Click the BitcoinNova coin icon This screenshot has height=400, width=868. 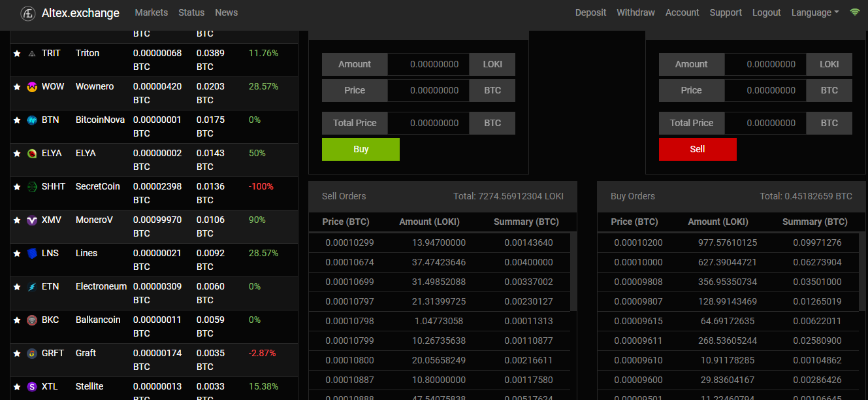(x=31, y=120)
